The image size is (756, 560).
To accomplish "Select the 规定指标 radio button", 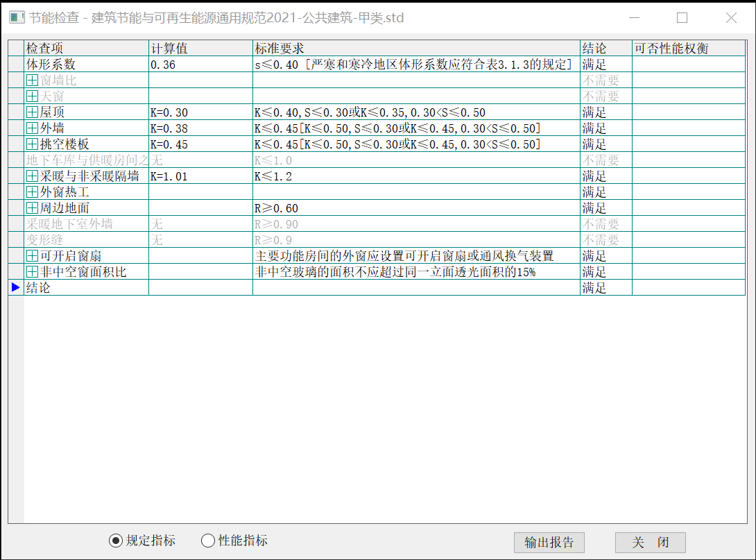I will pyautogui.click(x=116, y=541).
